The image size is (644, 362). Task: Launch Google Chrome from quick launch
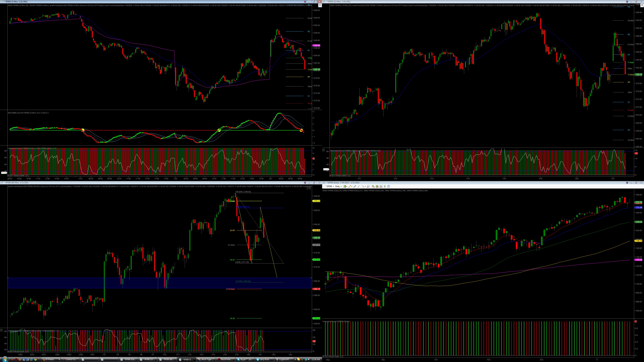coord(36,359)
